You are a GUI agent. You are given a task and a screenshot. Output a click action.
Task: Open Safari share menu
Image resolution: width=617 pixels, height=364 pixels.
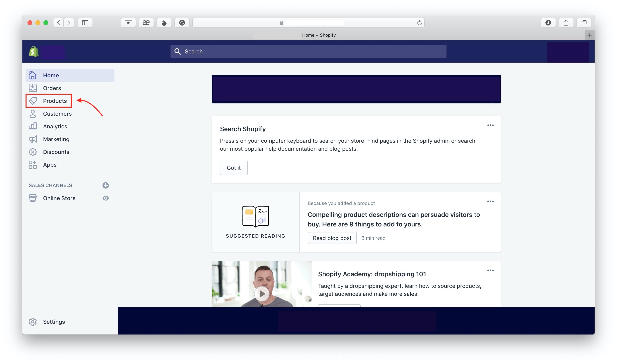[x=566, y=23]
